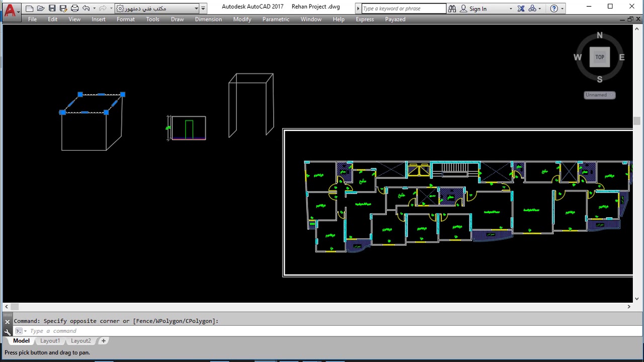The height and width of the screenshot is (362, 644).
Task: Click the horizontal scrollbar left arrow
Action: pyautogui.click(x=7, y=307)
